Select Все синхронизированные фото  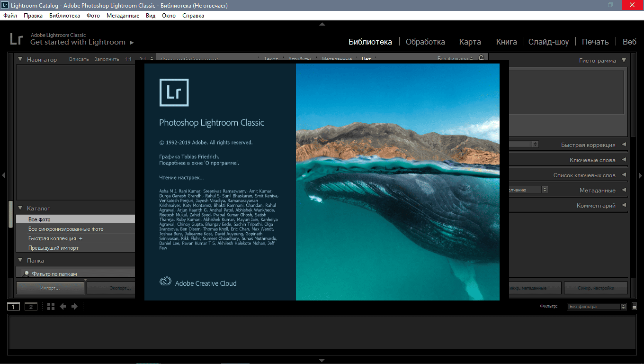pyautogui.click(x=76, y=229)
